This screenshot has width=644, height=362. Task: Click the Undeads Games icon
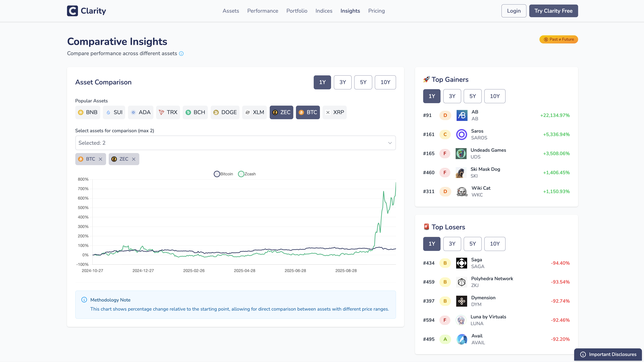coord(461,153)
